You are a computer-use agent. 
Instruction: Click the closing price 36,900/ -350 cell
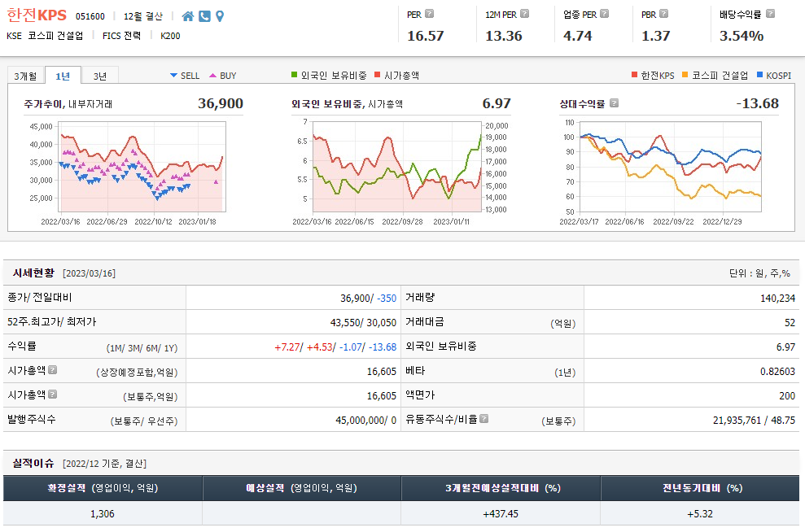(293, 298)
